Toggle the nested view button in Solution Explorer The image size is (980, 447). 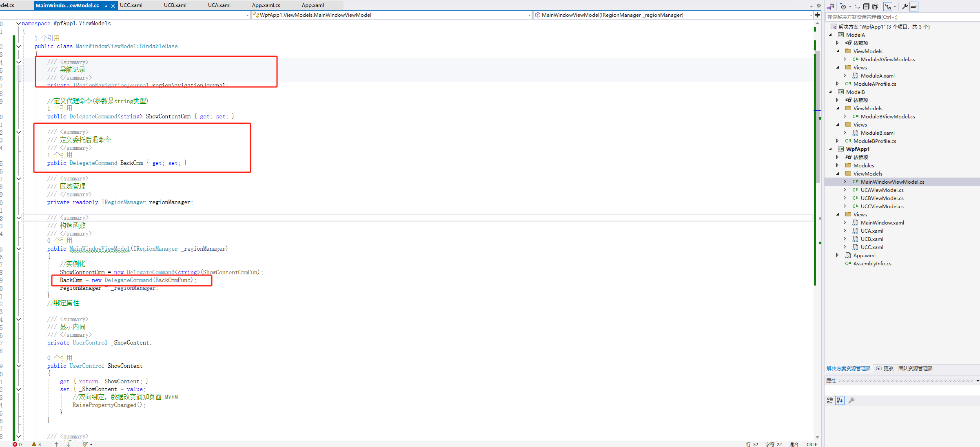tap(888, 7)
